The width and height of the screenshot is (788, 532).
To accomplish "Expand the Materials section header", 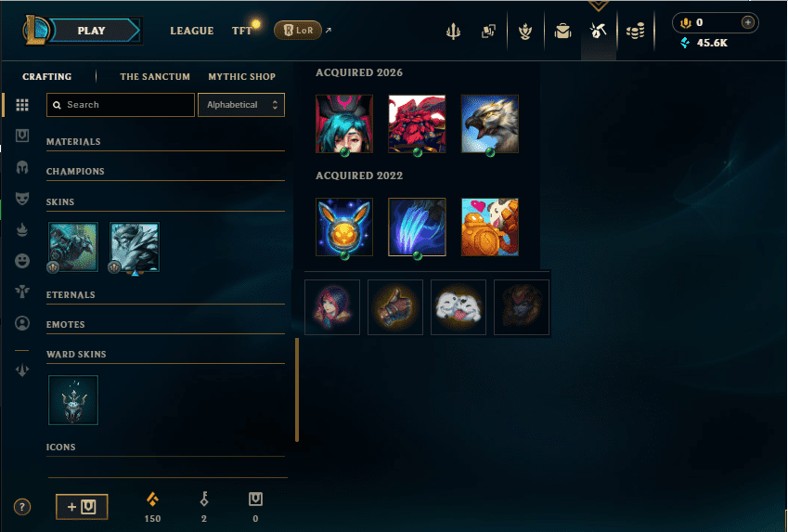I will [x=165, y=142].
